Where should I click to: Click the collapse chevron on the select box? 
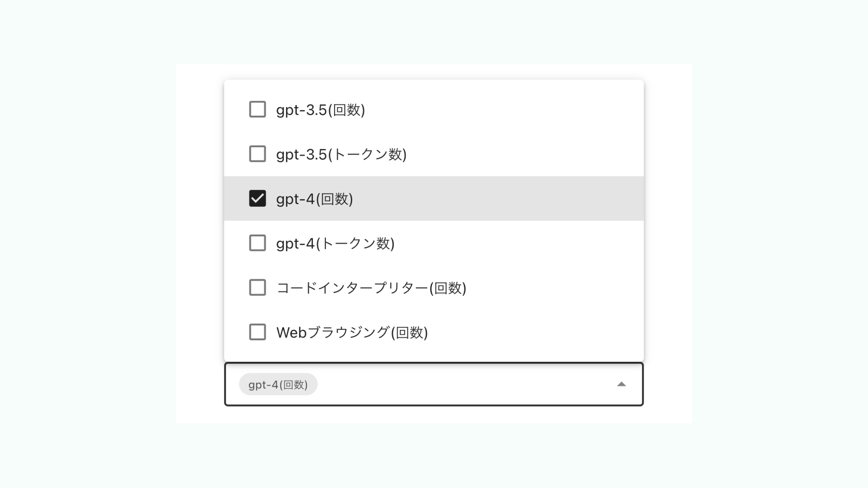coord(623,384)
